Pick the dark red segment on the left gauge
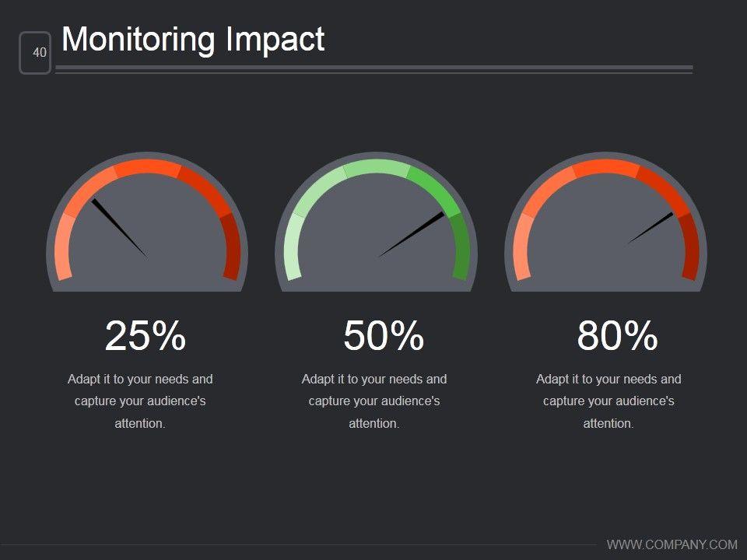The image size is (747, 560). [x=231, y=246]
